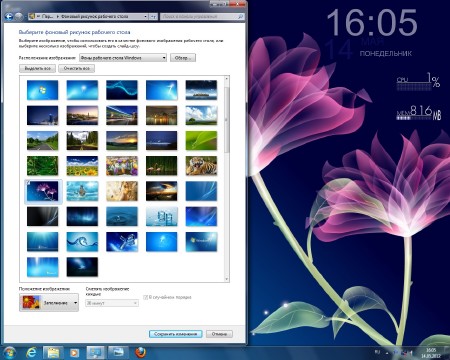Select the tiger wallpaper thumbnail

click(201, 166)
